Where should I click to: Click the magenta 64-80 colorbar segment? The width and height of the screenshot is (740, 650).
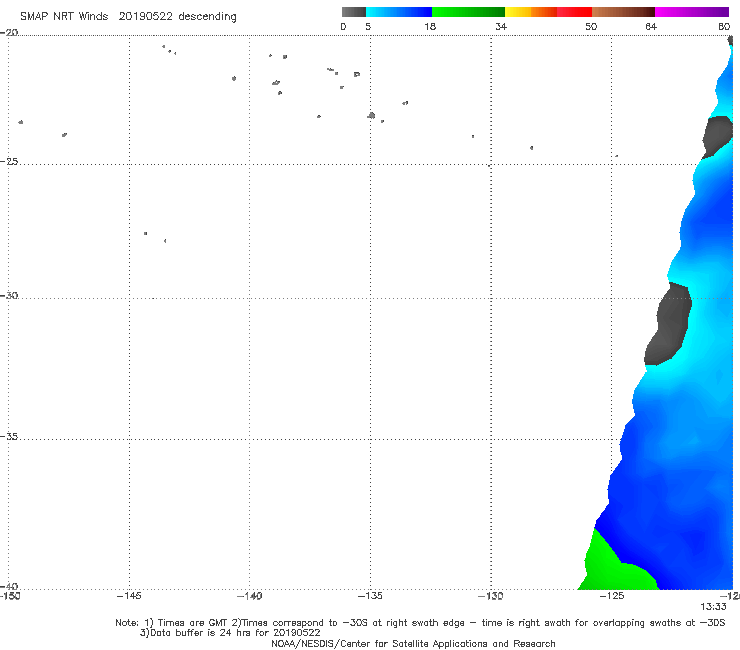692,12
